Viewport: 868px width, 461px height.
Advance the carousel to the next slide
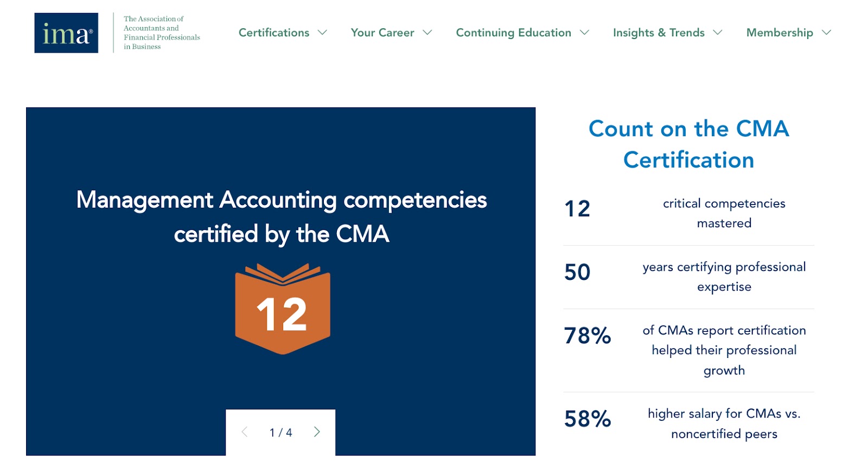click(x=317, y=432)
